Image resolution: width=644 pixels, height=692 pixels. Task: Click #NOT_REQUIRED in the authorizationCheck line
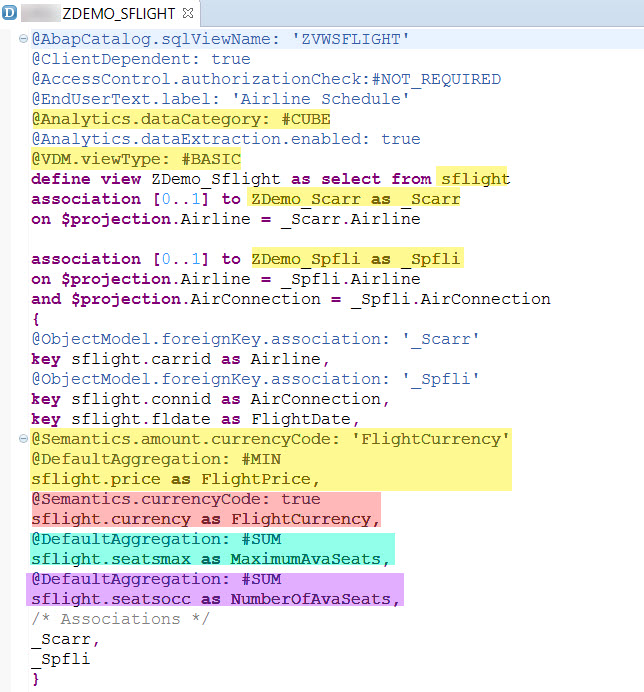[436, 79]
